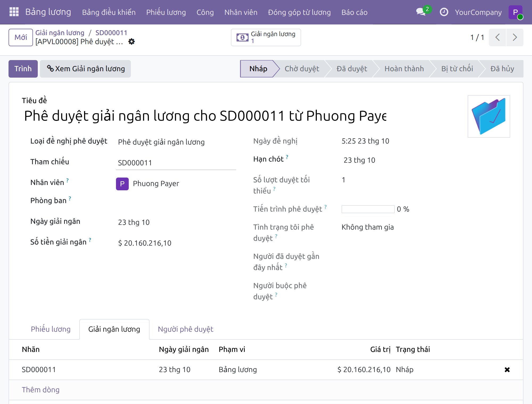Click the Giải ngân lương stat button
This screenshot has width=532, height=404.
[266, 37]
